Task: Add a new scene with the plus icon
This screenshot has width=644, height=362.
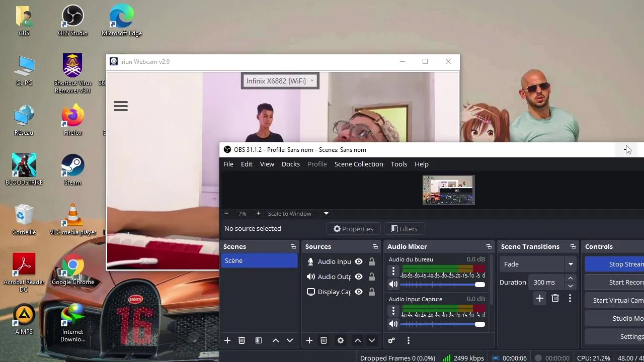Action: (x=227, y=340)
